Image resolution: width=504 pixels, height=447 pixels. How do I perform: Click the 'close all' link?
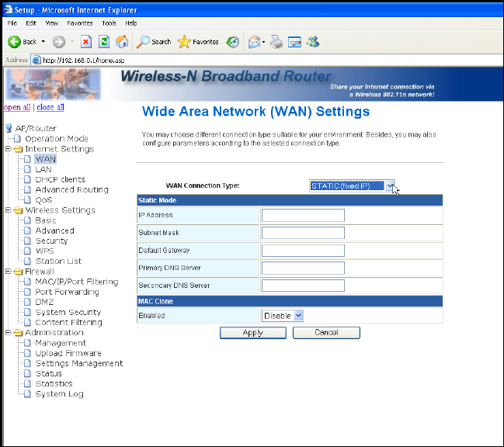tap(50, 107)
